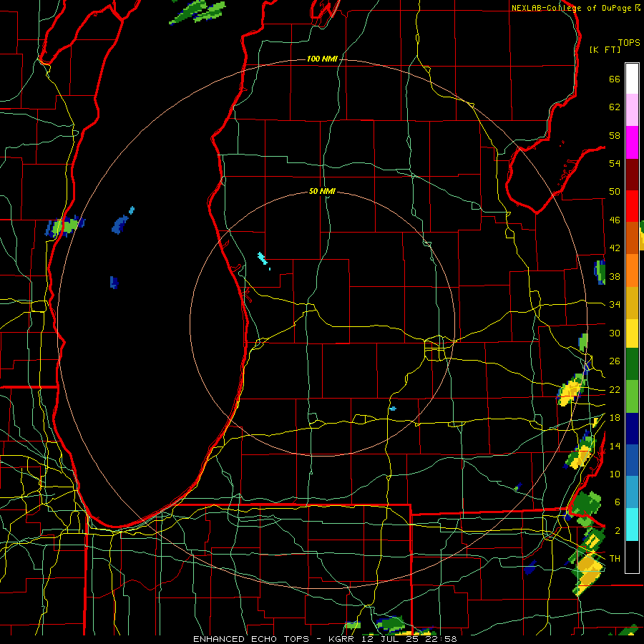This screenshot has height=644, width=644.
Task: Click legend value '62'
Action: [615, 107]
